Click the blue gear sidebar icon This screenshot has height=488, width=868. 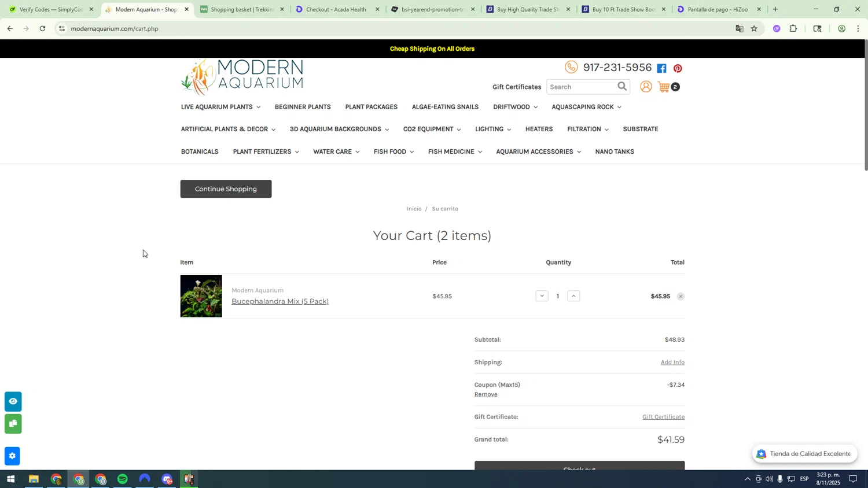[x=12, y=456]
